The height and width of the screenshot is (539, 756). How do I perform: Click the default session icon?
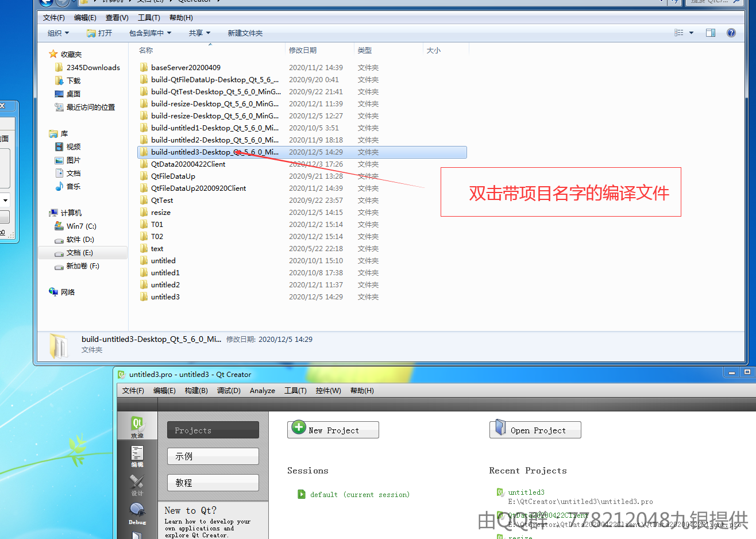[302, 494]
